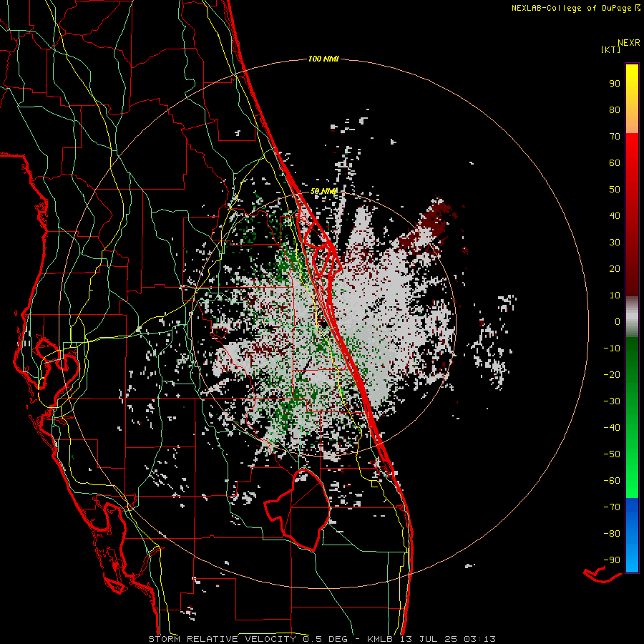This screenshot has height=644, width=644.
Task: Click the positive 80 scale label
Action: [x=615, y=110]
